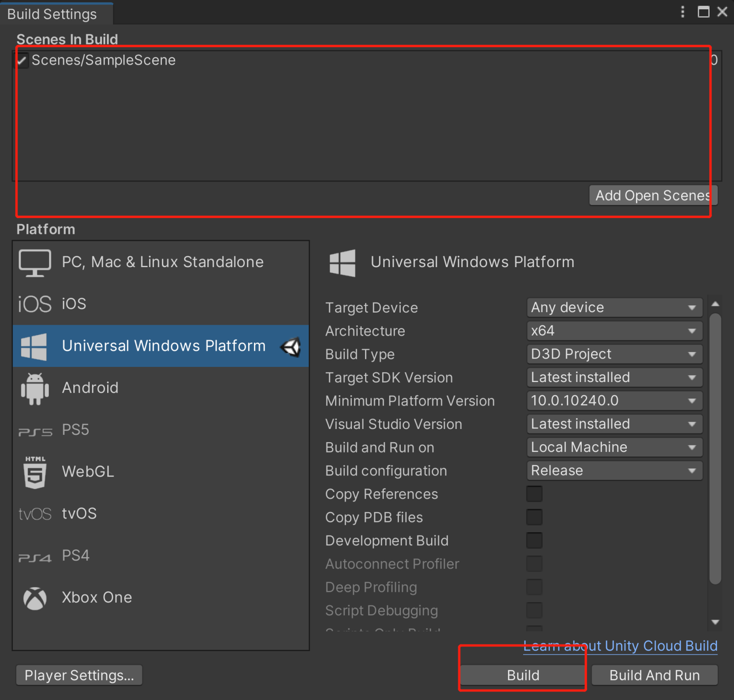Enable the Development Build checkbox
Screen dimensions: 734x700
click(x=534, y=541)
